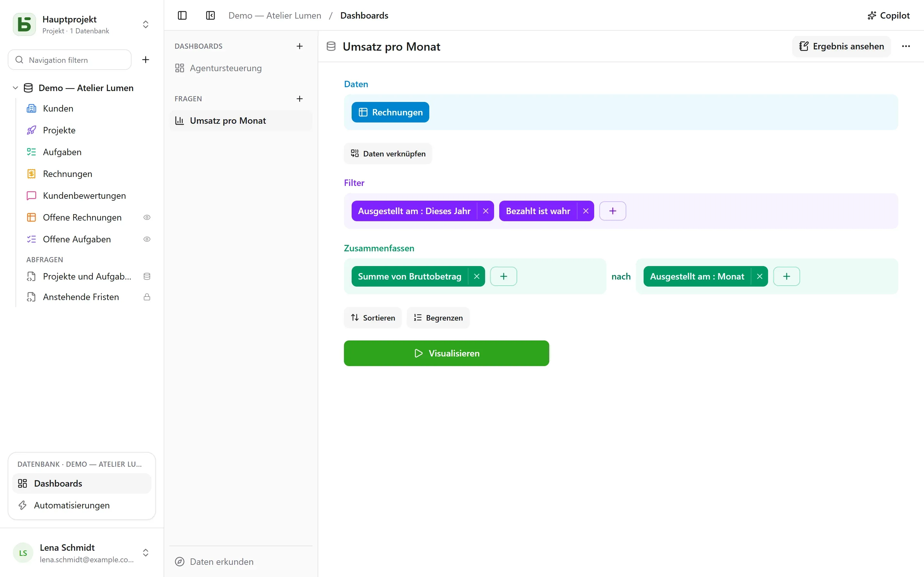Add a new dashboard with plus icon

point(300,46)
